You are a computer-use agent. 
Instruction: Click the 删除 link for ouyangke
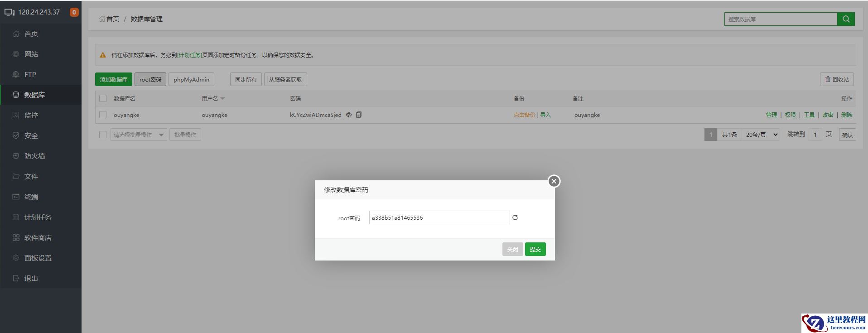click(847, 115)
